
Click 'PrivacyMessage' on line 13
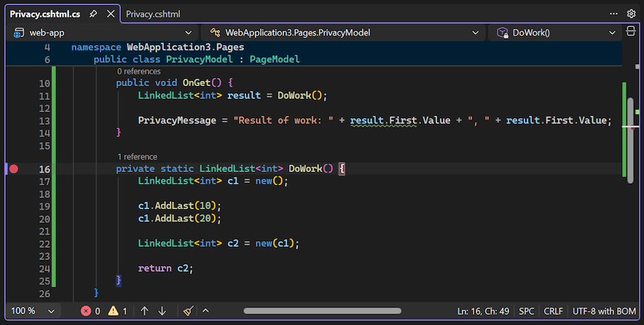click(177, 120)
